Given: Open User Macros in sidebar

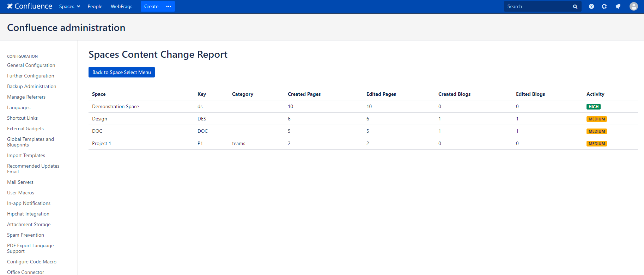Looking at the screenshot, I should [20, 193].
